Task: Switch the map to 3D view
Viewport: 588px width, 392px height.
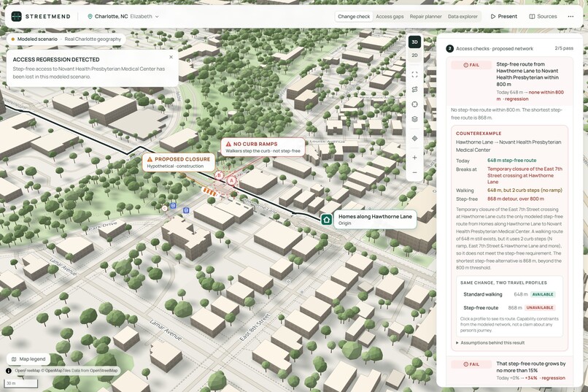Action: click(414, 42)
